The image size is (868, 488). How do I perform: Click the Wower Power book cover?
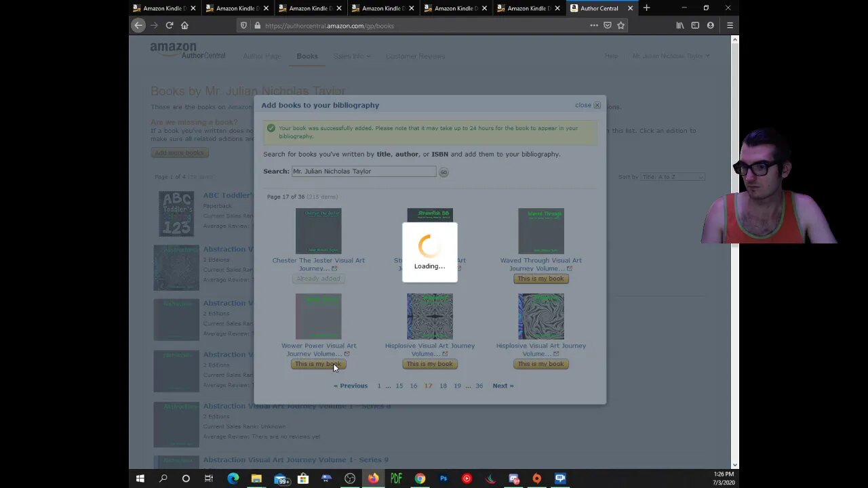318,317
